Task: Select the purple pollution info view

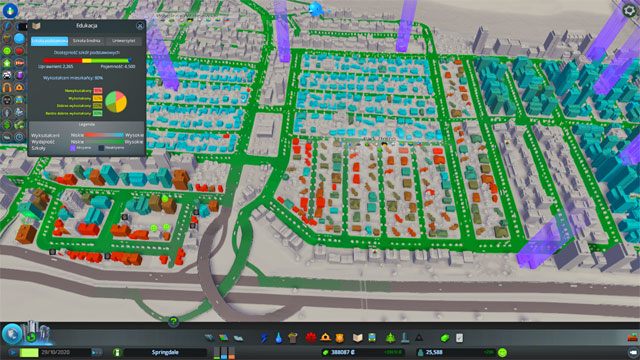Action: (x=19, y=76)
